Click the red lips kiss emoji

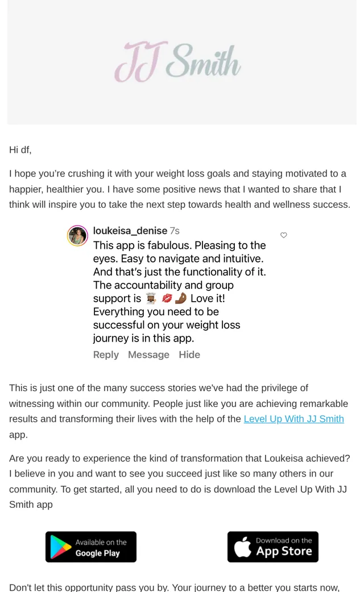(x=167, y=299)
